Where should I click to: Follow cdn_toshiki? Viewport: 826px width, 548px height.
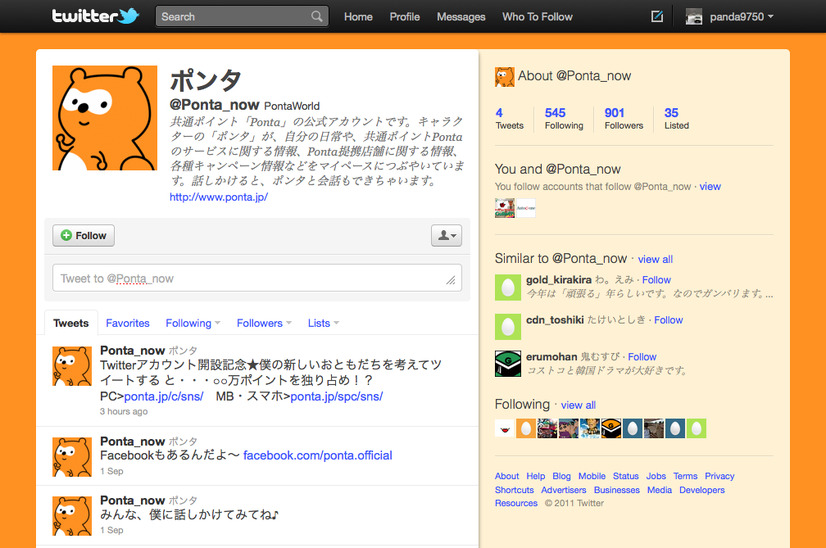tap(668, 320)
